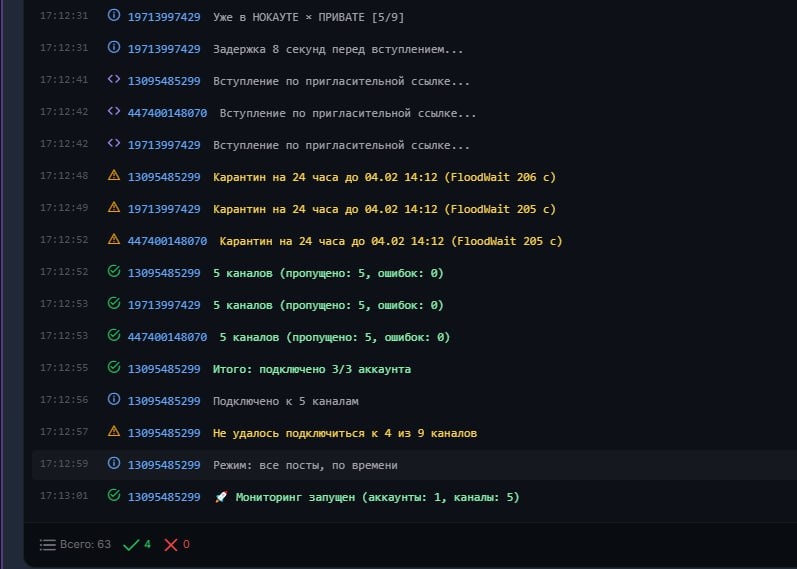Screen dimensions: 797x569
Task: Click success count '4' in footer
Action: pos(147,545)
